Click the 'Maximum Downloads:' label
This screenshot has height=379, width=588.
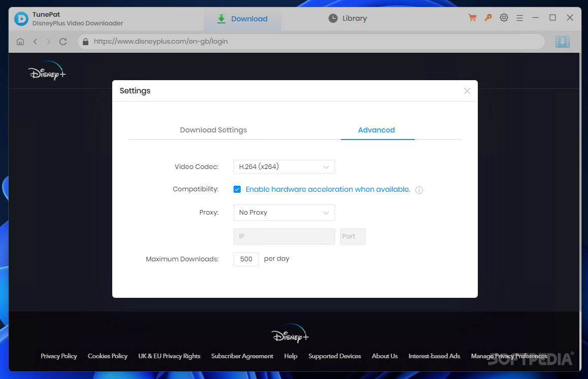pyautogui.click(x=182, y=259)
